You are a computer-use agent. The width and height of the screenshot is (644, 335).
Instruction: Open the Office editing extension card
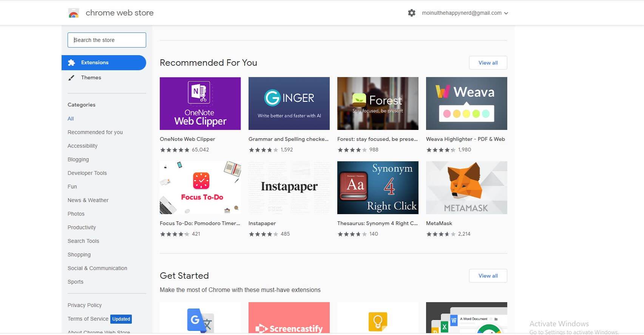point(466,318)
